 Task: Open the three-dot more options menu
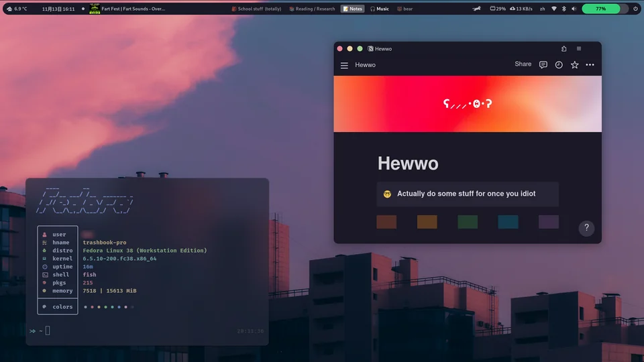(590, 65)
